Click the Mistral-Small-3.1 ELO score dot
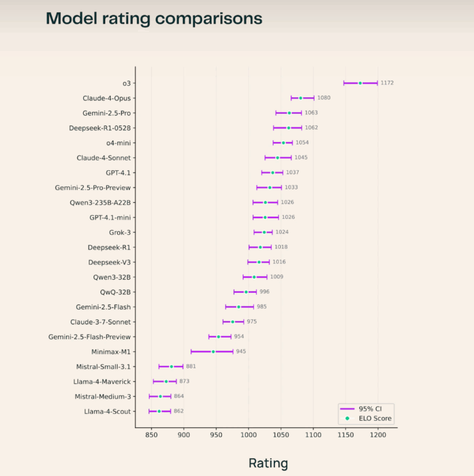 (x=172, y=367)
